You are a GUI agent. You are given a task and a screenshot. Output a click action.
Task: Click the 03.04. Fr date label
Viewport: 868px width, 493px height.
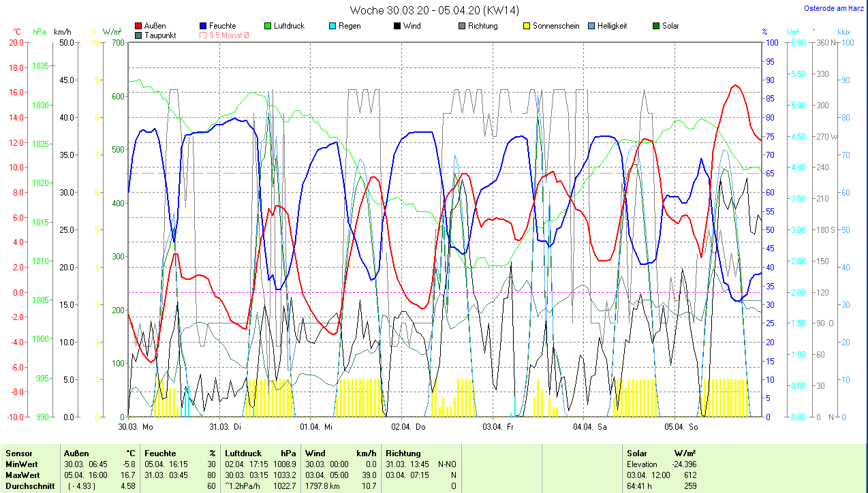coord(498,427)
